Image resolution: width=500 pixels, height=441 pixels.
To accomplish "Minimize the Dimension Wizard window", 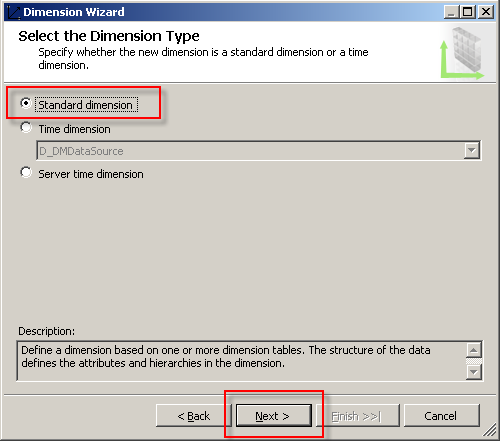I will point(451,12).
